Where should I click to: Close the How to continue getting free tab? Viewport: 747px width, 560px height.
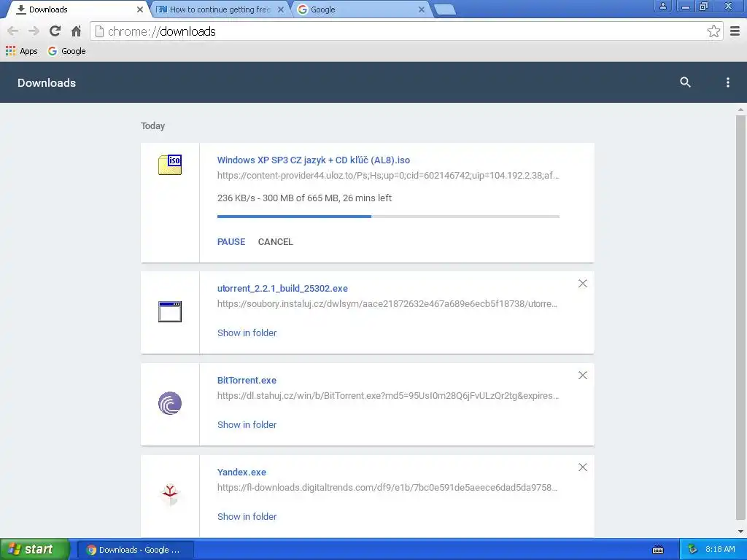coord(281,9)
